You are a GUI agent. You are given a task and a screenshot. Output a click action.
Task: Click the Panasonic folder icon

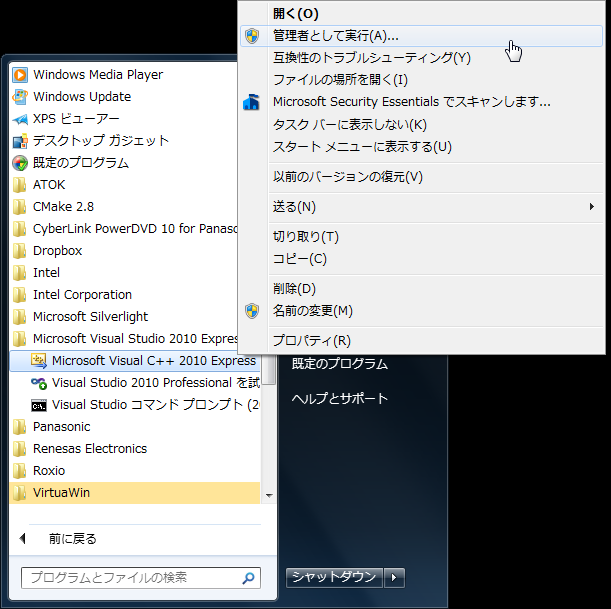pyautogui.click(x=19, y=427)
